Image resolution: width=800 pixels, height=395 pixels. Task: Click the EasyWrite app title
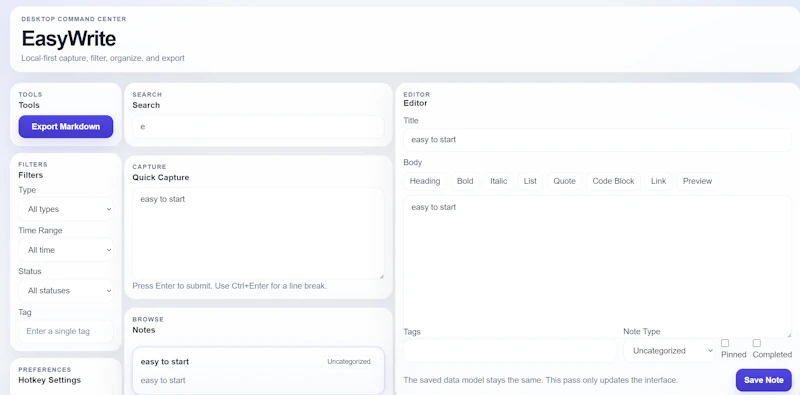[69, 39]
